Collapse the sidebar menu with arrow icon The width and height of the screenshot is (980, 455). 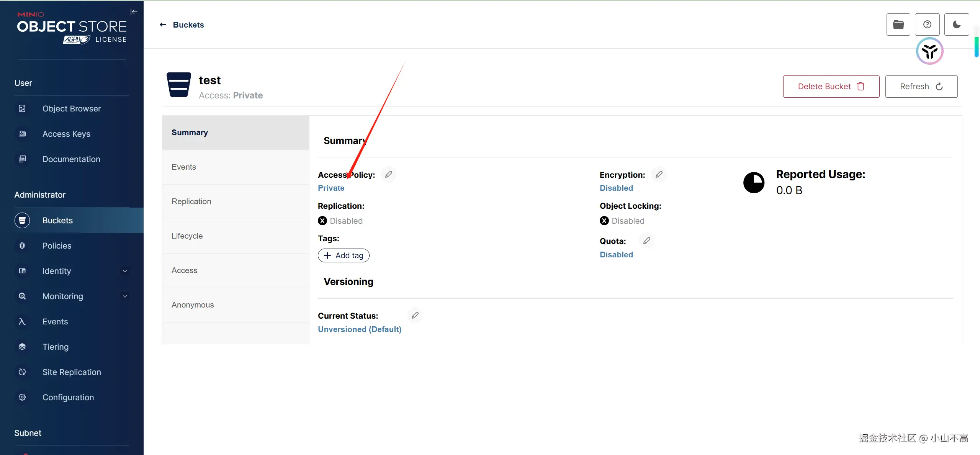pos(134,12)
